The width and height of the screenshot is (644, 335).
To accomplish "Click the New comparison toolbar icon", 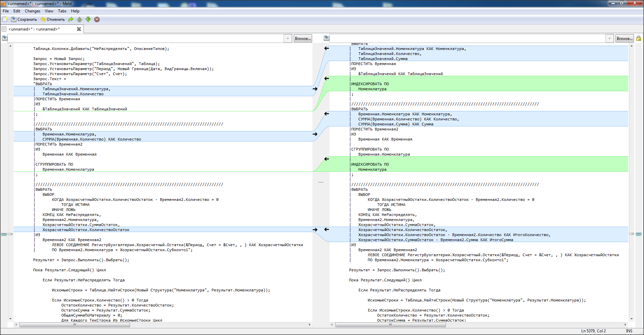I will pyautogui.click(x=5, y=19).
